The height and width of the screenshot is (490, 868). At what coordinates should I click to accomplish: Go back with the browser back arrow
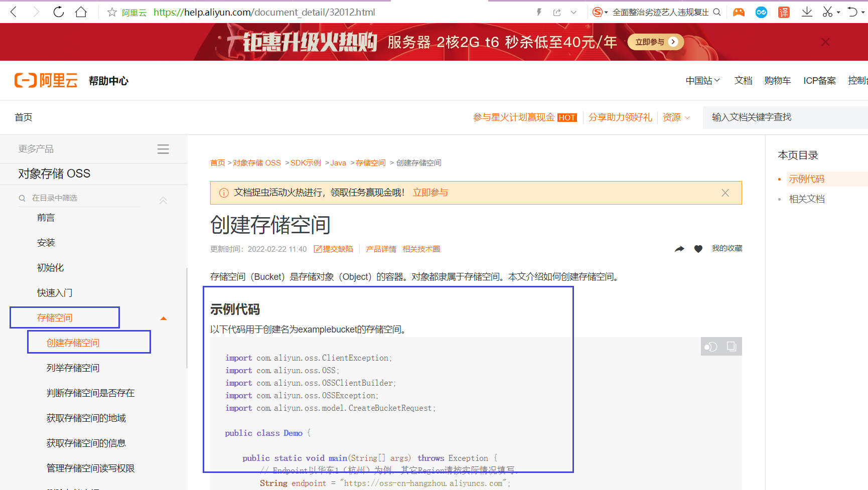14,12
